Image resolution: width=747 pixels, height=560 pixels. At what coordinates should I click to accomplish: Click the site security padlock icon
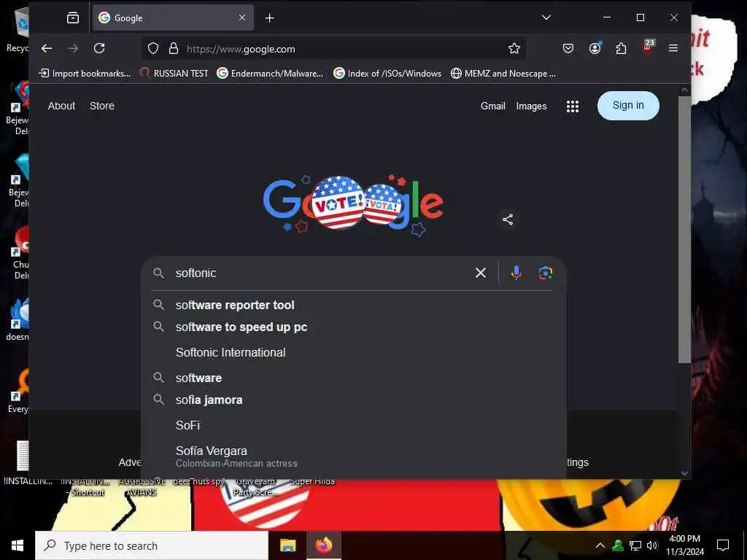pyautogui.click(x=174, y=49)
